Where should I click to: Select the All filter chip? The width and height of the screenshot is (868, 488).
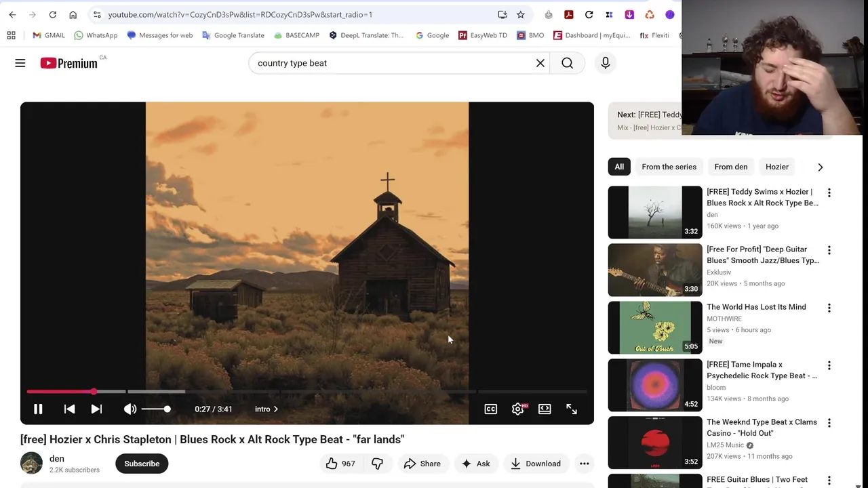619,167
